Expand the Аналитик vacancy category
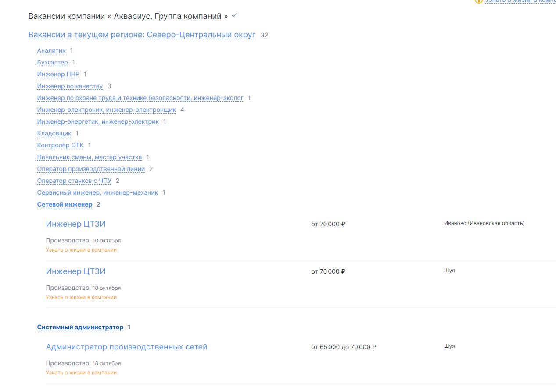This screenshot has width=556, height=392. pyautogui.click(x=51, y=51)
